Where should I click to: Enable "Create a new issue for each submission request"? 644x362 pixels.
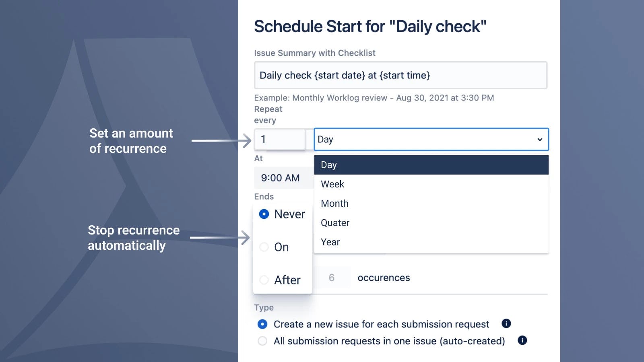tap(262, 324)
